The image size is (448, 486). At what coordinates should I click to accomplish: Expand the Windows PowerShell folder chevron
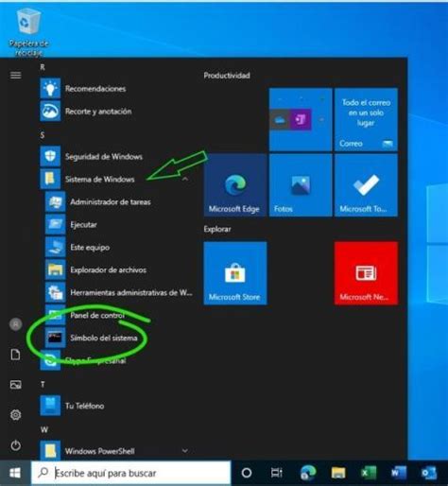pos(185,451)
